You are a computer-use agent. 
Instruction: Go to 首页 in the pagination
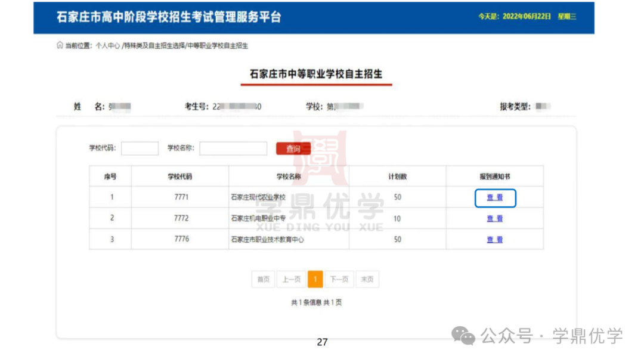(x=264, y=280)
